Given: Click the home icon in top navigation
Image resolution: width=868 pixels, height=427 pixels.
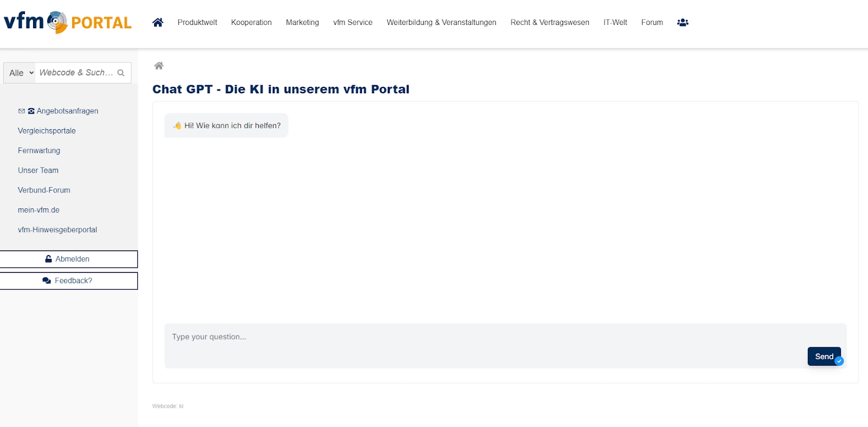Looking at the screenshot, I should click(158, 22).
